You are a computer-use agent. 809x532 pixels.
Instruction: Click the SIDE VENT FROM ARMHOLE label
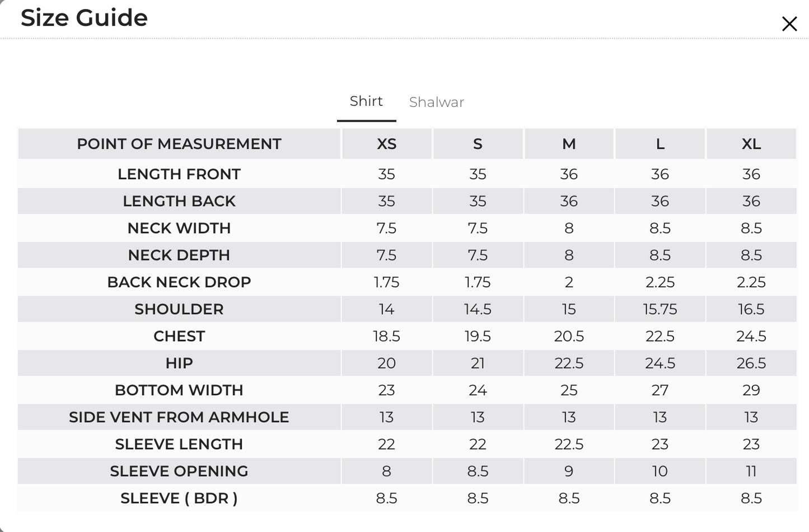[179, 417]
